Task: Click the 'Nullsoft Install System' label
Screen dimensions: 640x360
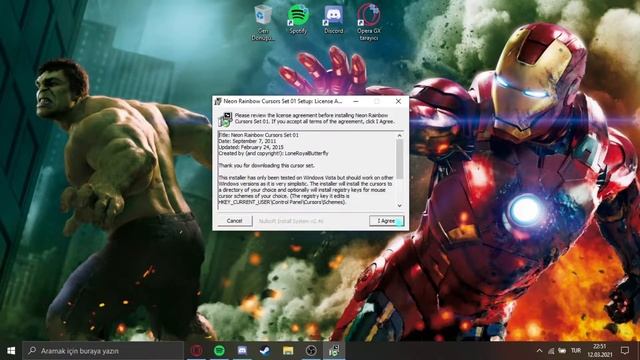Action: (291, 221)
